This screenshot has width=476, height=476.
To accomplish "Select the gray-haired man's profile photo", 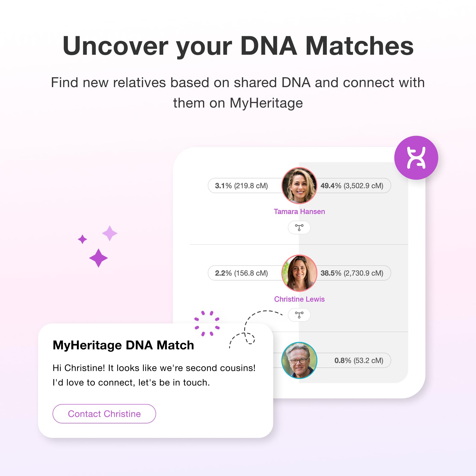I will (x=299, y=360).
